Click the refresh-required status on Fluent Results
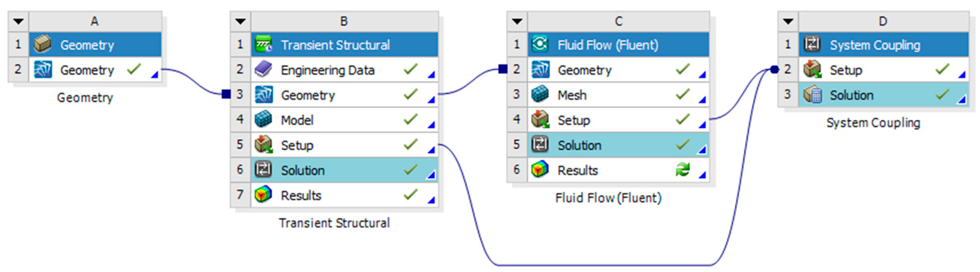980x272 pixels. click(x=682, y=170)
